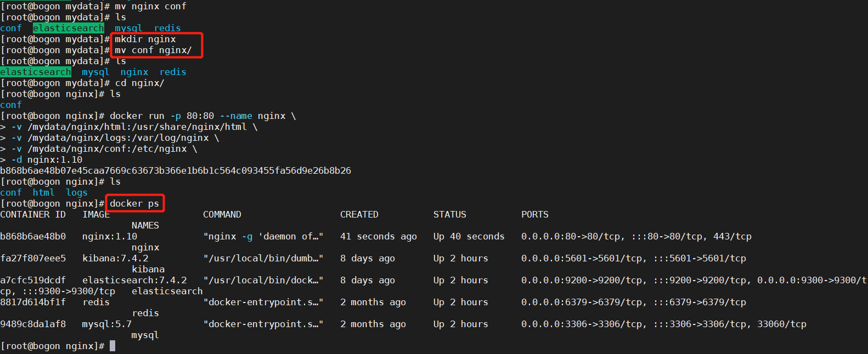This screenshot has width=868, height=354.
Task: Click the html volume mount line
Action: click(x=129, y=127)
